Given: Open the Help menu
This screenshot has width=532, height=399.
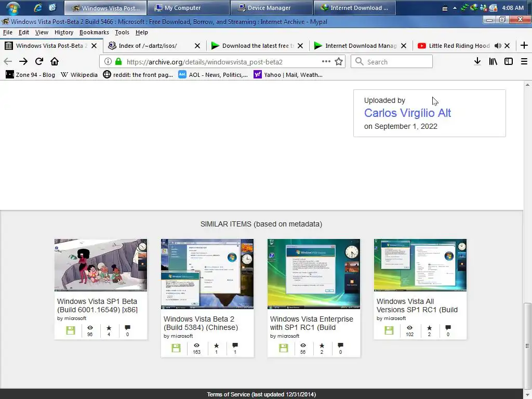Looking at the screenshot, I should (141, 32).
